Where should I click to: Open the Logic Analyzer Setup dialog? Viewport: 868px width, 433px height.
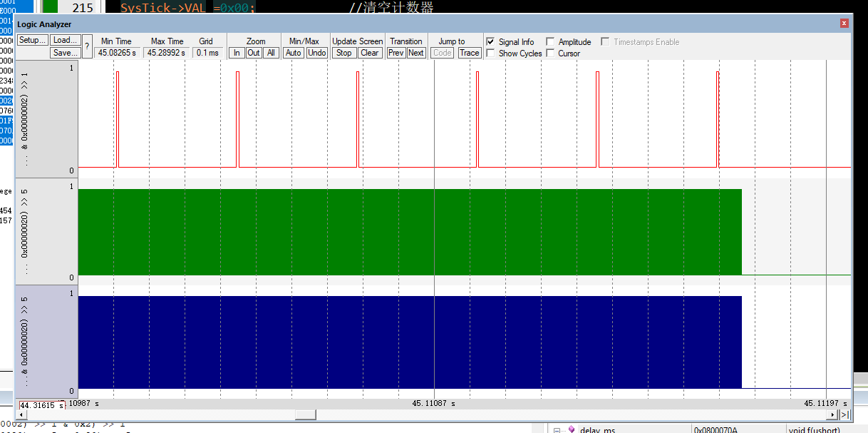pos(31,41)
